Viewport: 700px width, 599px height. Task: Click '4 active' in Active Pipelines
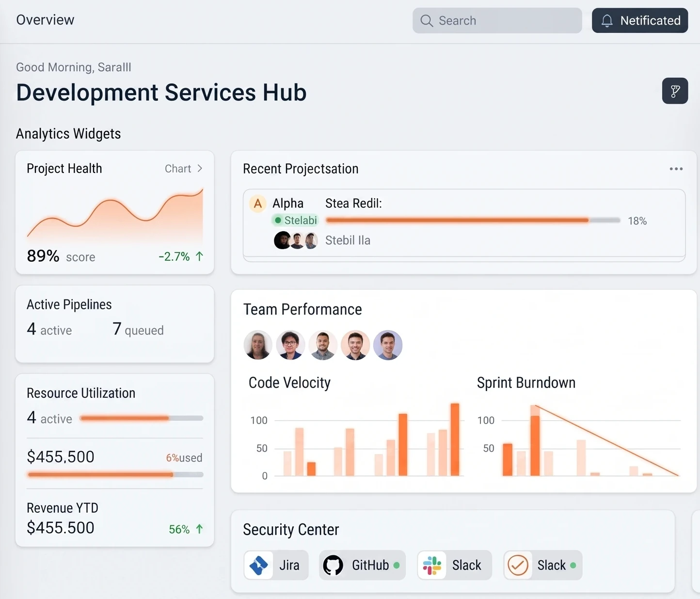pos(49,330)
